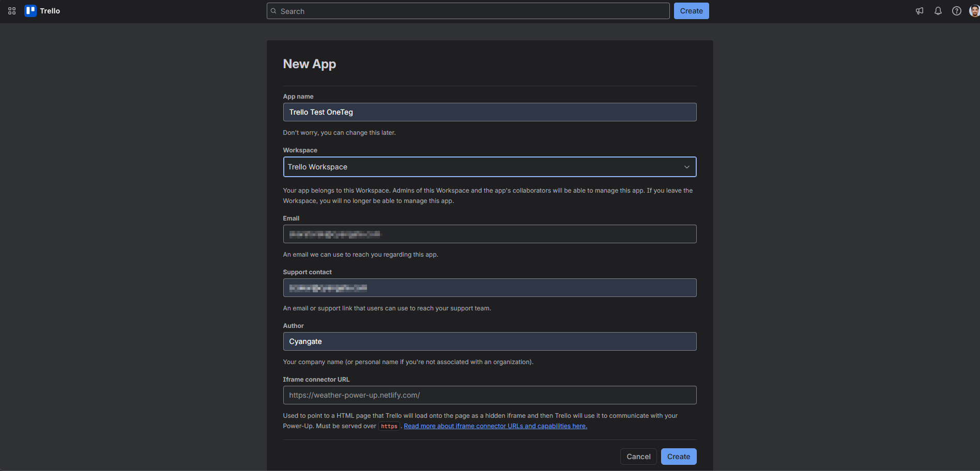The width and height of the screenshot is (980, 471).
Task: Open the Workspace dropdown
Action: coord(490,167)
